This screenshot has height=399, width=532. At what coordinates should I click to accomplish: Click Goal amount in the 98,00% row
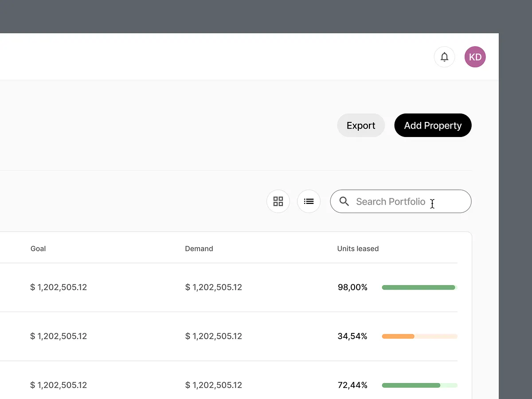pos(59,287)
